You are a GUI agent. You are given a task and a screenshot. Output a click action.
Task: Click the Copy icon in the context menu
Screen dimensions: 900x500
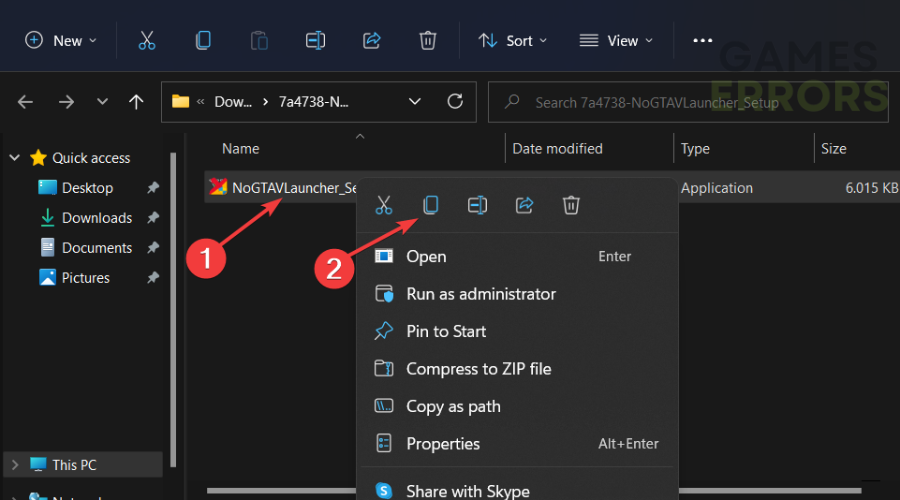[430, 205]
